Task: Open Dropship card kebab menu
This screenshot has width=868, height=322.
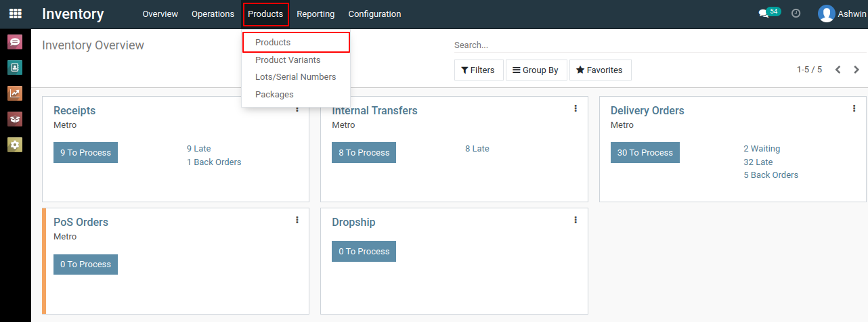Action: (576, 220)
